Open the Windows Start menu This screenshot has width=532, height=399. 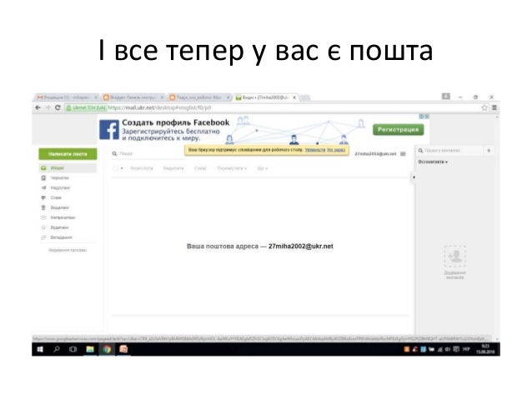[x=40, y=349]
